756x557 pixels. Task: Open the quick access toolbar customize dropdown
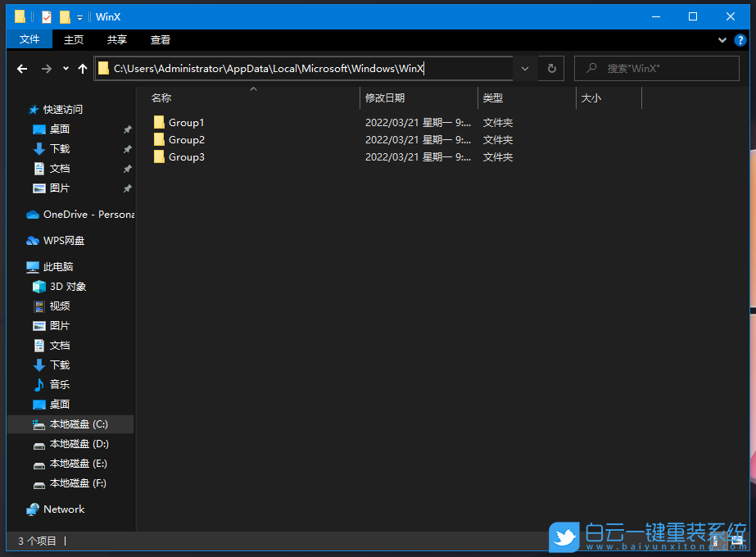tap(79, 16)
